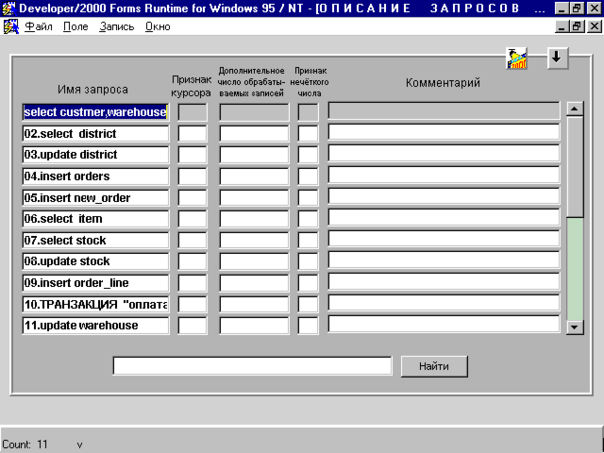604x453 pixels.
Task: Click scrollbar up arrow
Action: [x=574, y=109]
